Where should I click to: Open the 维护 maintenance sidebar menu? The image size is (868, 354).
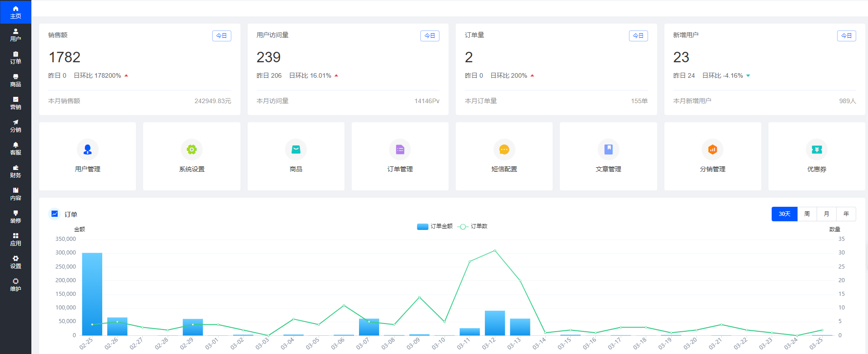15,285
